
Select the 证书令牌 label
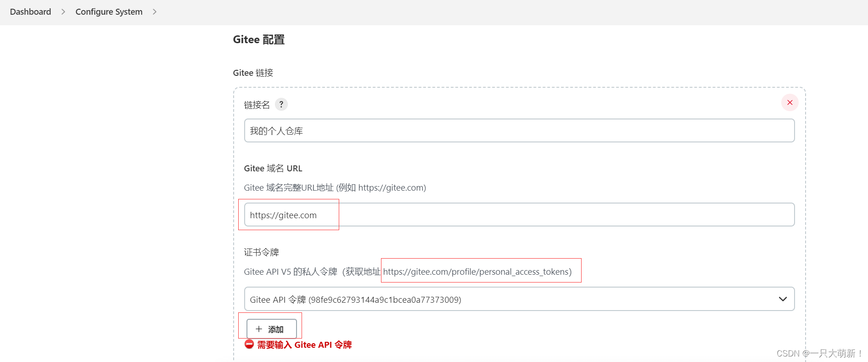(261, 252)
